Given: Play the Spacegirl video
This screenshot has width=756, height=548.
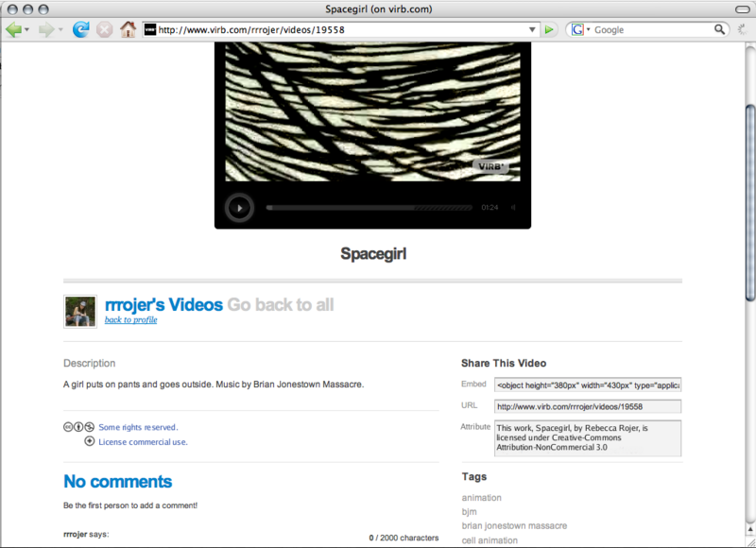Looking at the screenshot, I should click(239, 208).
